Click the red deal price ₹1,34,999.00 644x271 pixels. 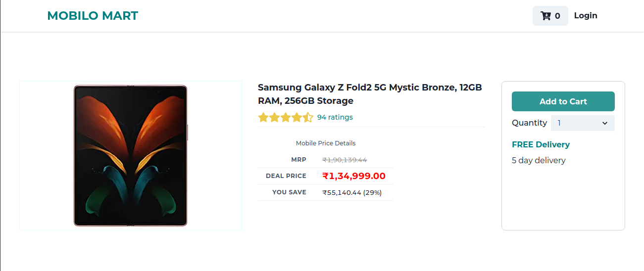pos(353,176)
